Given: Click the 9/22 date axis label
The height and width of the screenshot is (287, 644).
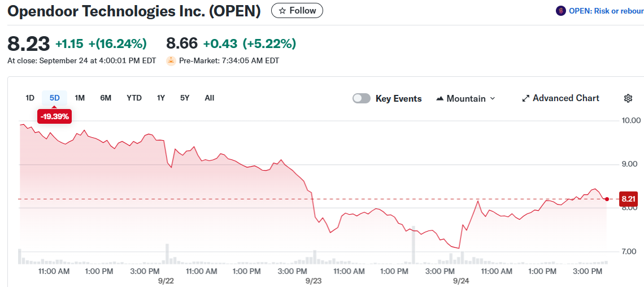Looking at the screenshot, I should [166, 281].
